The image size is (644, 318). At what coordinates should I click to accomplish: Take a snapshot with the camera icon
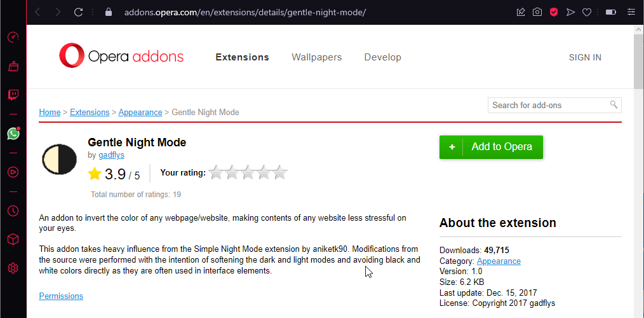pyautogui.click(x=537, y=12)
